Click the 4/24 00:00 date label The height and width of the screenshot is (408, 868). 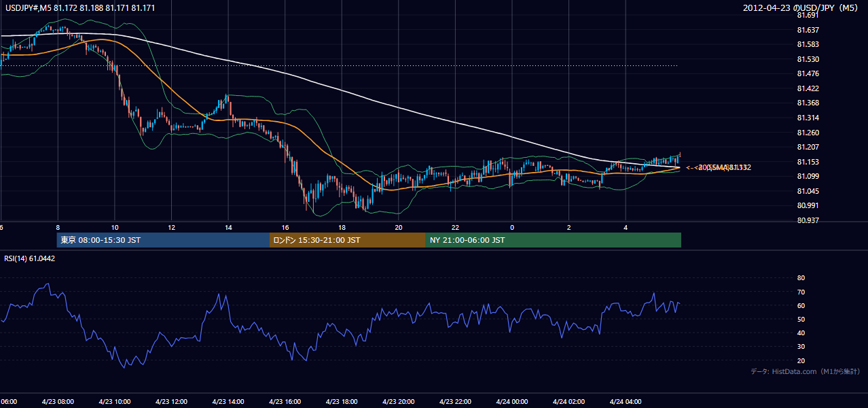click(512, 401)
